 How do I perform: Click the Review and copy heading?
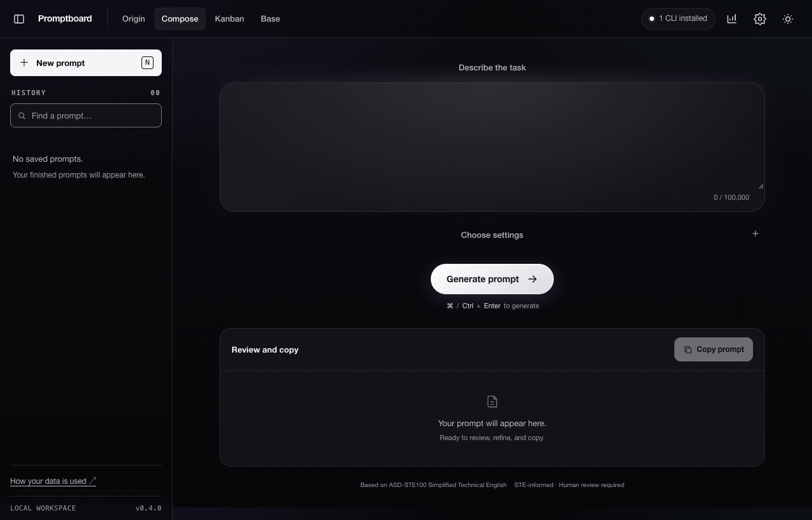click(265, 349)
